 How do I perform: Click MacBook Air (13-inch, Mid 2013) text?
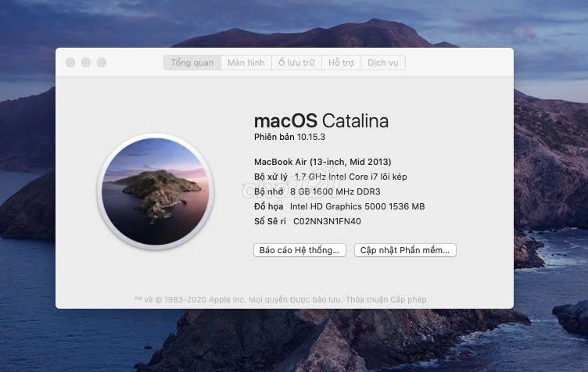click(322, 162)
